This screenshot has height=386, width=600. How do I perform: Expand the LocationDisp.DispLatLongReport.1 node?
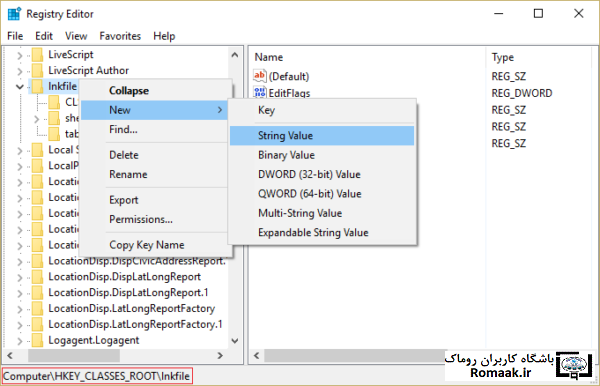[x=20, y=293]
